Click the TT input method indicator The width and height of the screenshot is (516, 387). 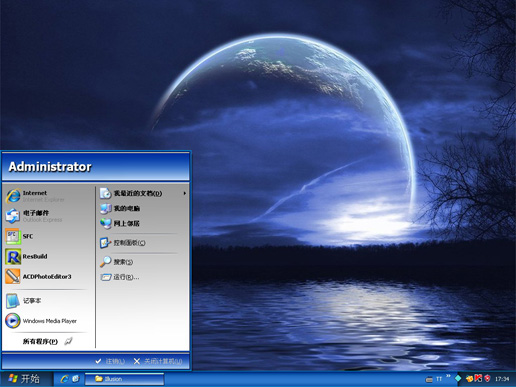[x=439, y=379]
